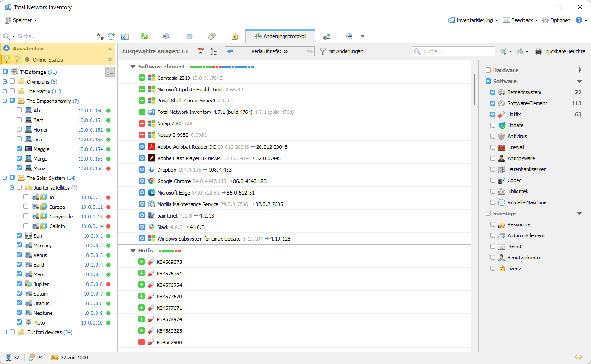Click the calendar date filter icon

(x=200, y=51)
